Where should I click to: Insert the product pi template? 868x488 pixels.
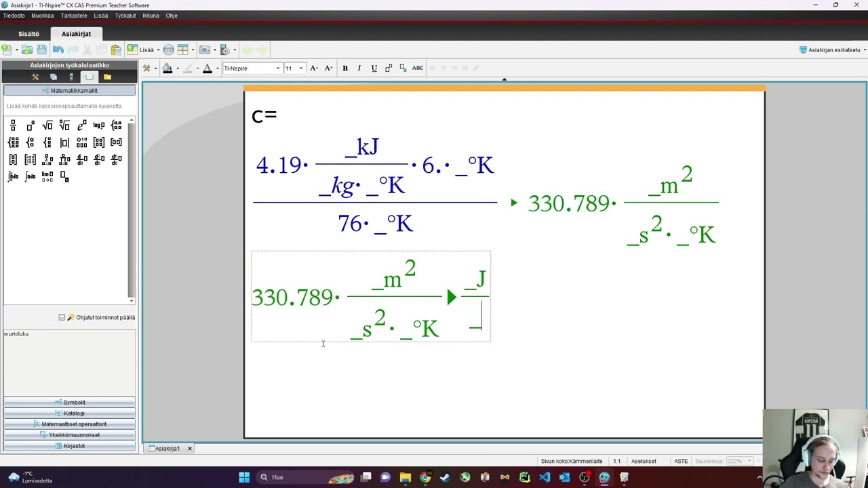coord(64,159)
